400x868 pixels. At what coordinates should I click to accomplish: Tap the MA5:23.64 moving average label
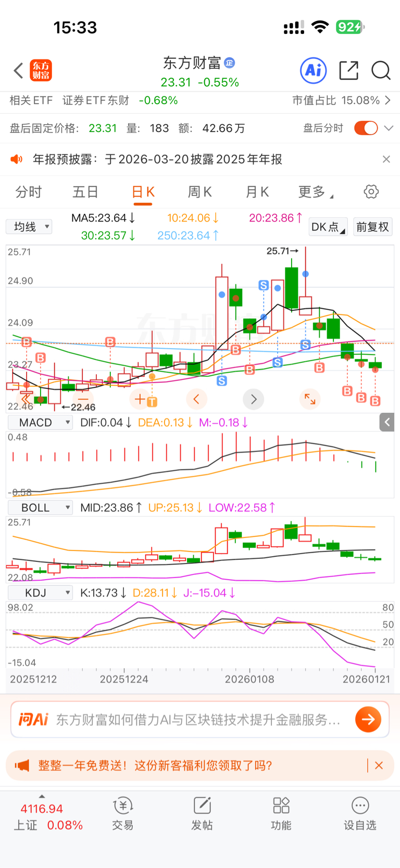(104, 218)
